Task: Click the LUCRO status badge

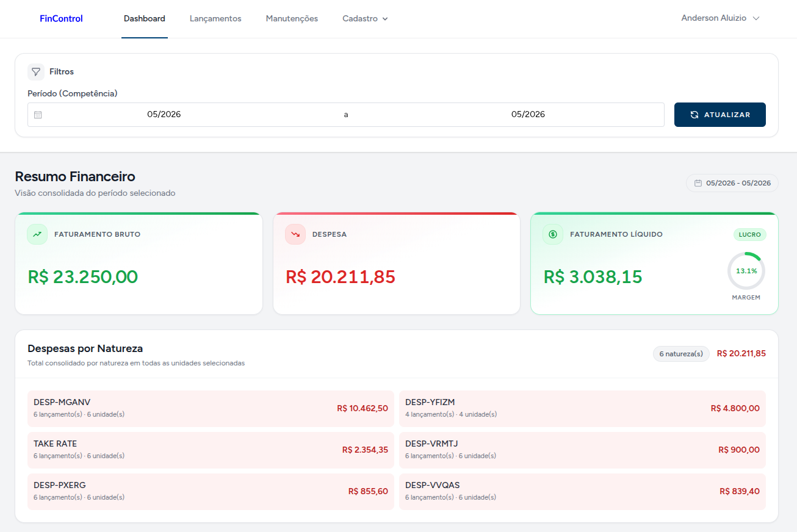Action: (750, 235)
